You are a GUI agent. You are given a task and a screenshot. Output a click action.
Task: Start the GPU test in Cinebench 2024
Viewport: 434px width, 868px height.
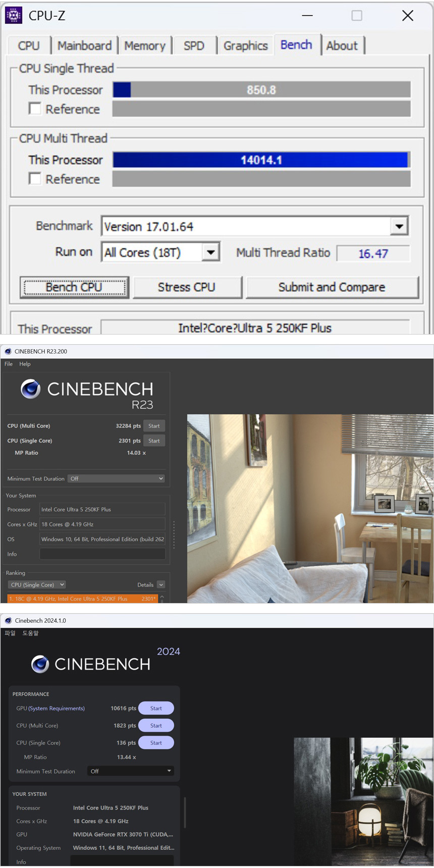coord(156,709)
